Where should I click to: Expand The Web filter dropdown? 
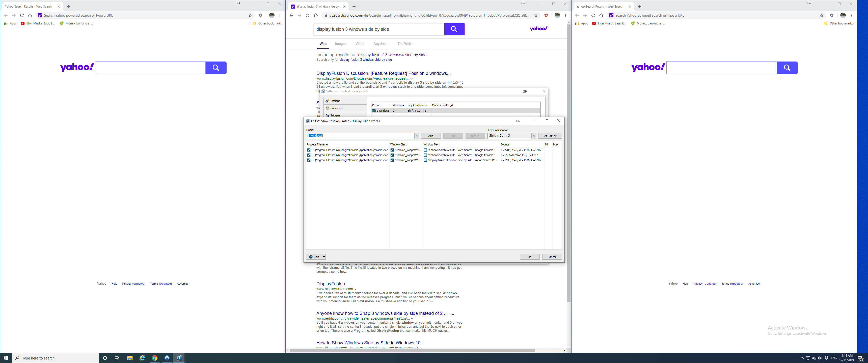point(405,44)
